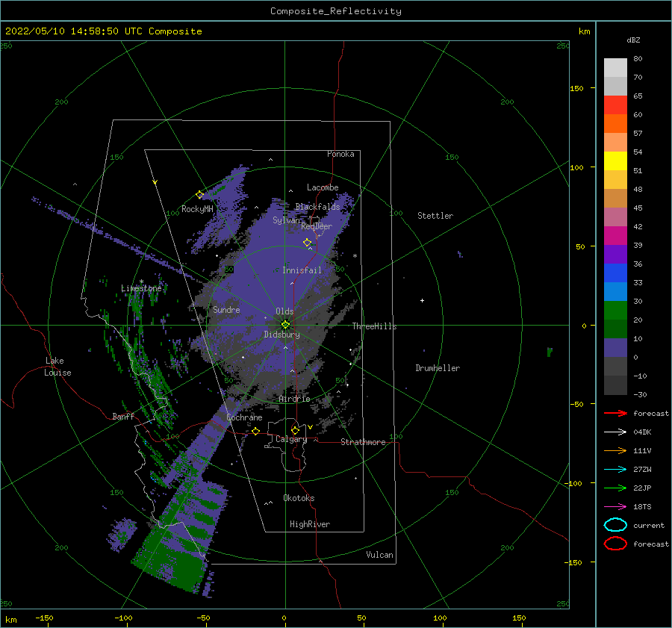
Task: Click the Banff town label
Action: [x=123, y=416]
